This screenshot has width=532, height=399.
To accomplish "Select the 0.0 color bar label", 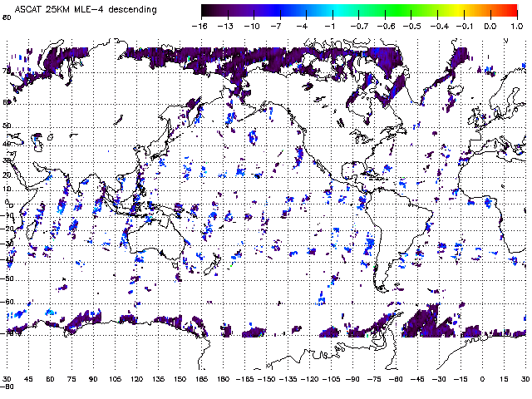I will click(490, 27).
